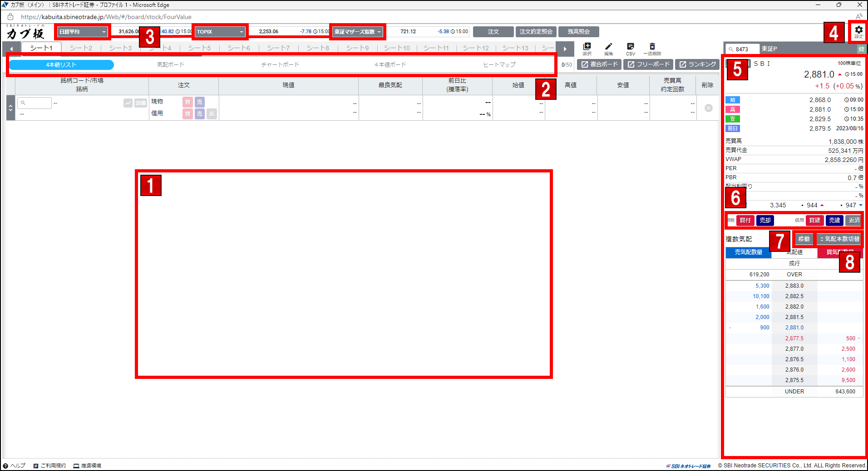Click the browser address bar URL
This screenshot has height=471, width=868.
(x=106, y=17)
